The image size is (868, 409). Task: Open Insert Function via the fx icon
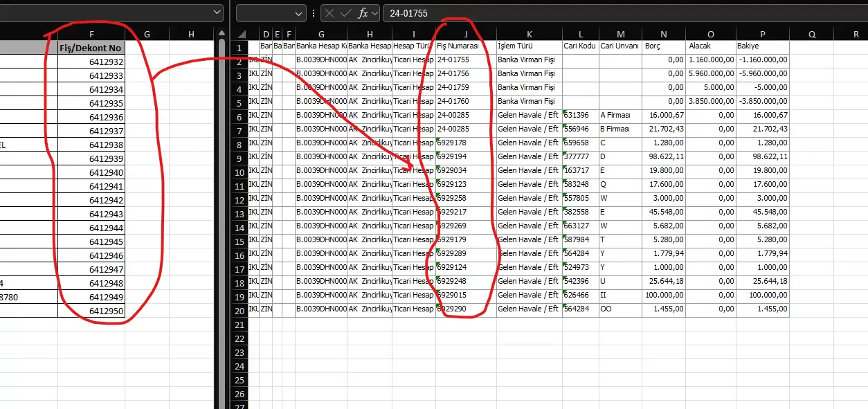[x=363, y=13]
